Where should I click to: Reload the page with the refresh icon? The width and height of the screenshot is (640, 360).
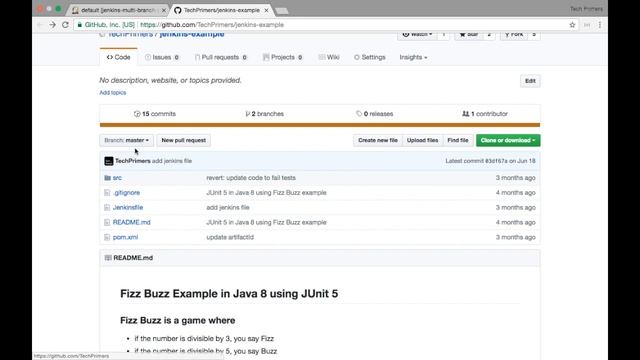pyautogui.click(x=65, y=25)
